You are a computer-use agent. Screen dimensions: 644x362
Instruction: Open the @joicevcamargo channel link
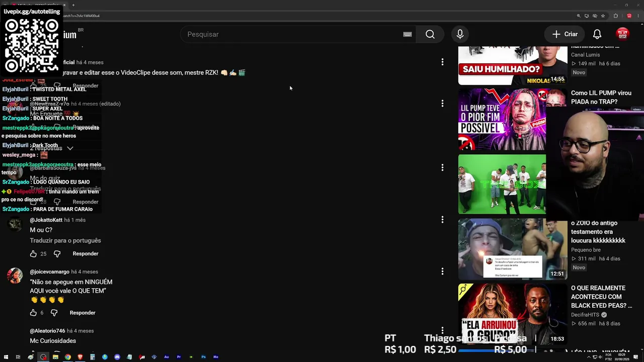pos(50,272)
